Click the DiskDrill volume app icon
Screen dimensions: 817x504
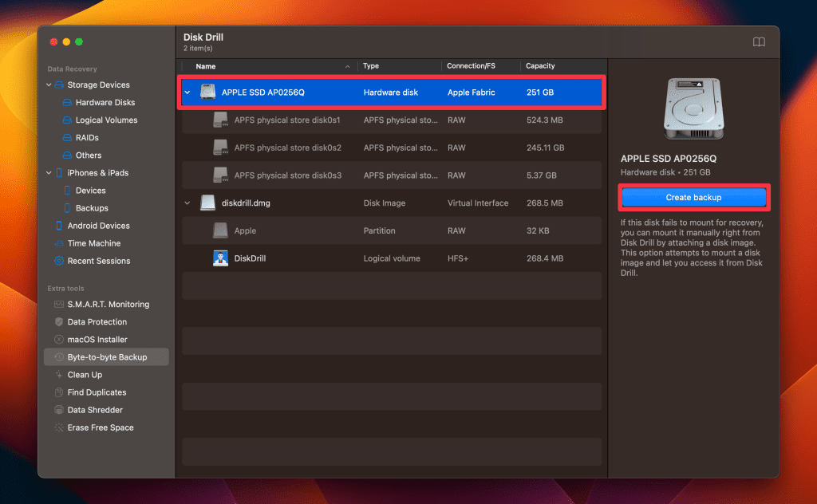[x=220, y=258]
